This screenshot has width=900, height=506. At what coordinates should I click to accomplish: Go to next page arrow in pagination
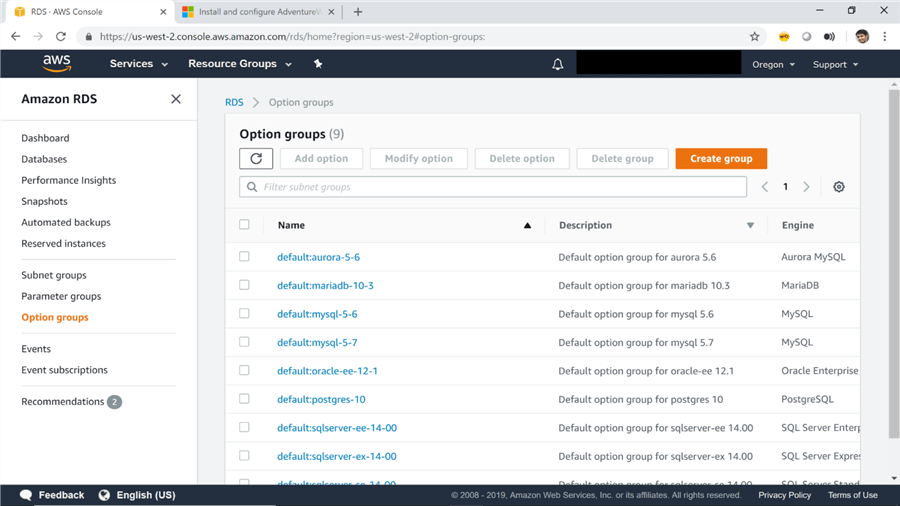pyautogui.click(x=806, y=187)
